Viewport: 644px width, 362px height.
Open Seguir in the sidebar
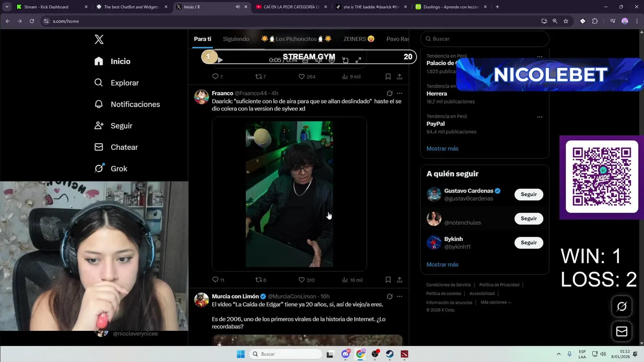tap(114, 126)
